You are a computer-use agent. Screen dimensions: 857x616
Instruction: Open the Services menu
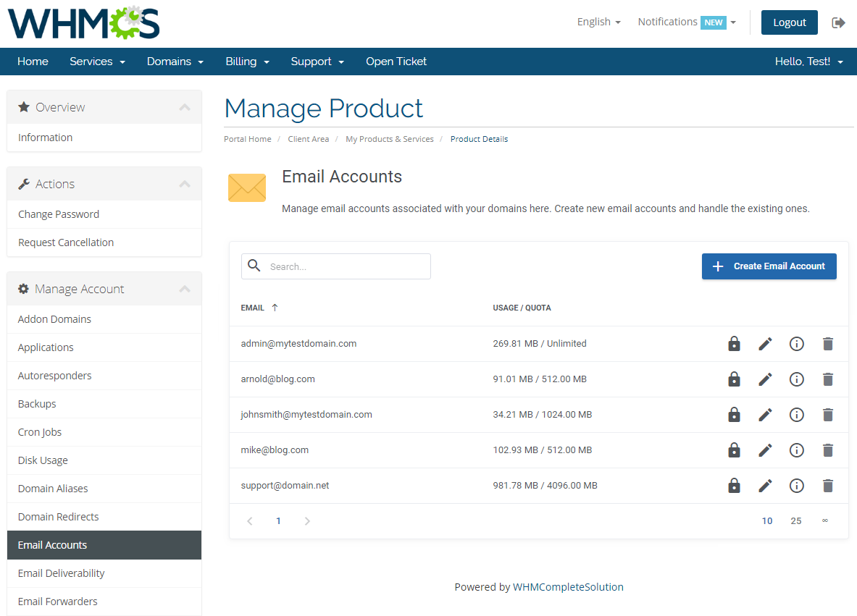(x=97, y=62)
